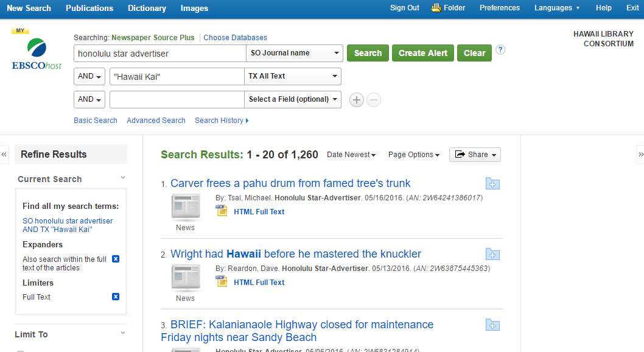This screenshot has height=352, width=644.
Task: Focus the empty third search field
Action: pyautogui.click(x=177, y=99)
